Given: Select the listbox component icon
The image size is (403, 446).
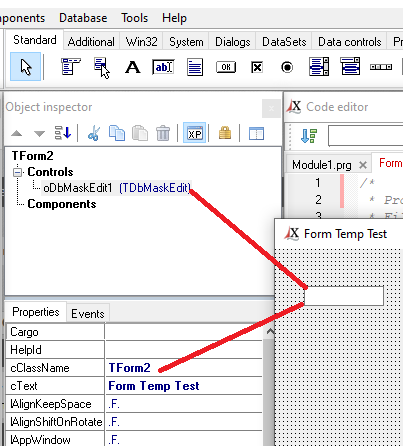Looking at the screenshot, I should (319, 66).
